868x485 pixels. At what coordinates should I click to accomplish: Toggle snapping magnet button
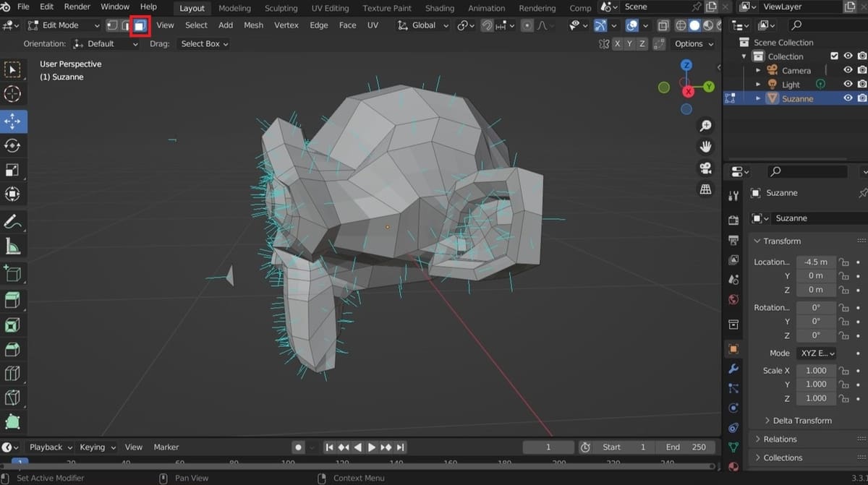(488, 25)
